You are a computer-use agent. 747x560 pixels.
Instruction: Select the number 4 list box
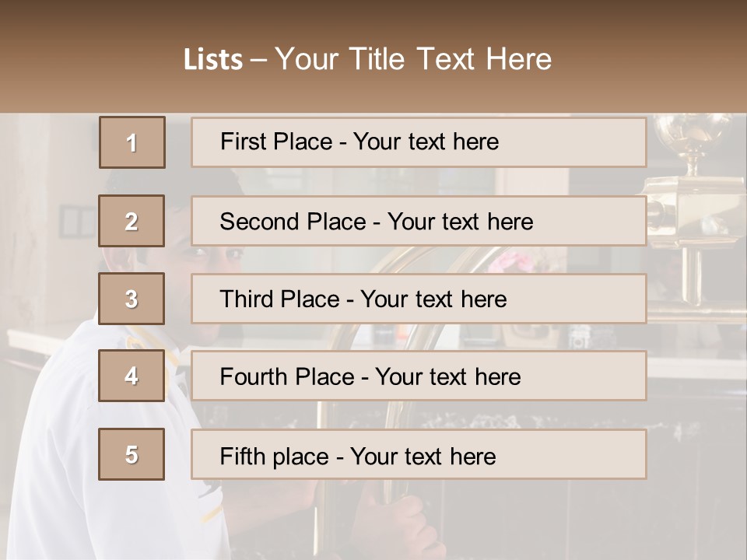click(132, 376)
